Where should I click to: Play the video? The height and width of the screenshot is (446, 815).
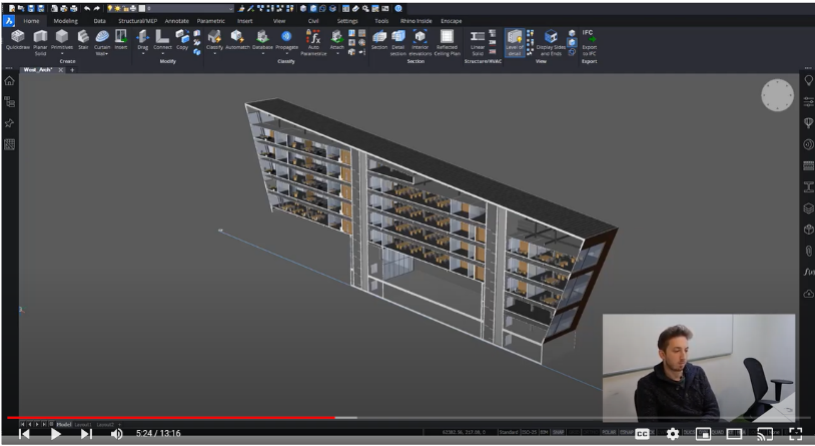point(55,434)
